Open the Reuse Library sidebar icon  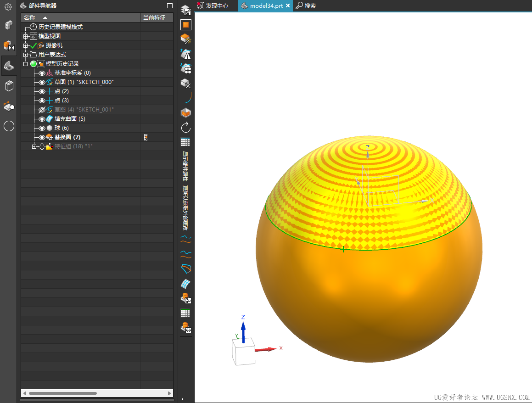click(8, 85)
